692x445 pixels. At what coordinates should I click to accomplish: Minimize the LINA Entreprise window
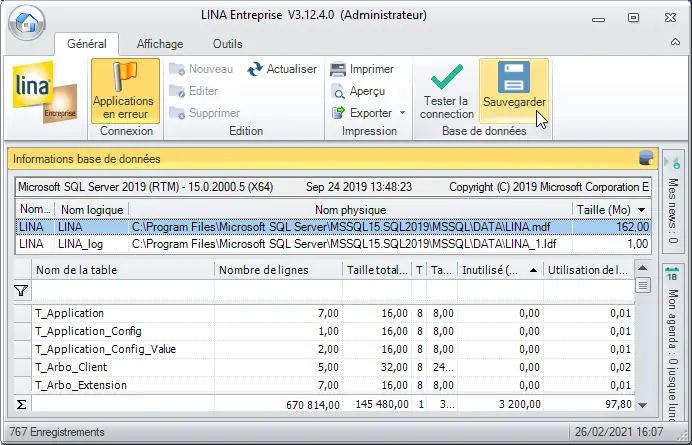pos(598,19)
